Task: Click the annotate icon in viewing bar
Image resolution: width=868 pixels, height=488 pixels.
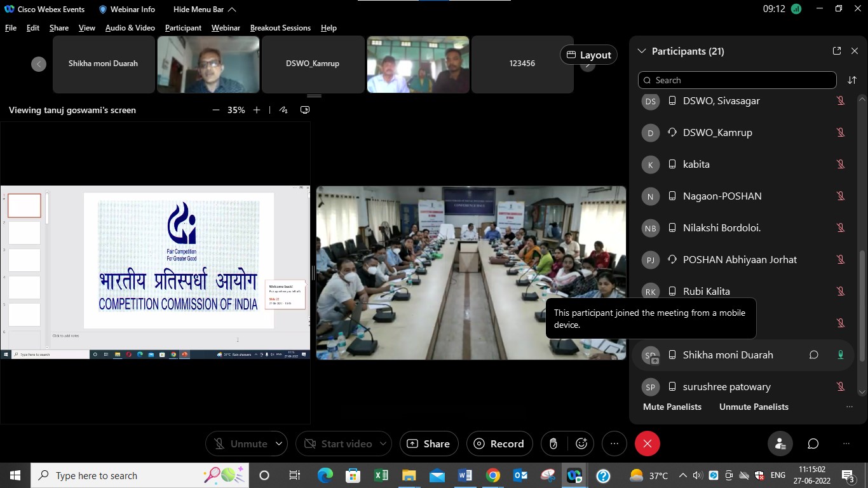Action: 283,110
